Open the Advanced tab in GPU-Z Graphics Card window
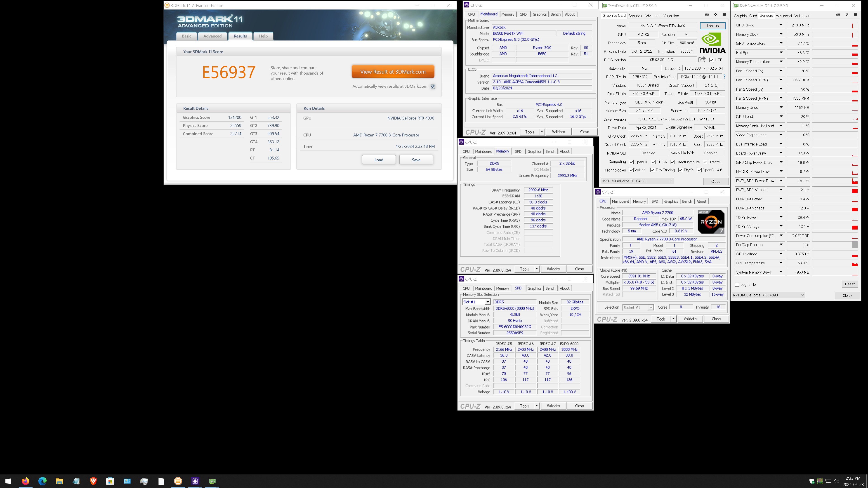The height and width of the screenshot is (488, 868). click(652, 16)
